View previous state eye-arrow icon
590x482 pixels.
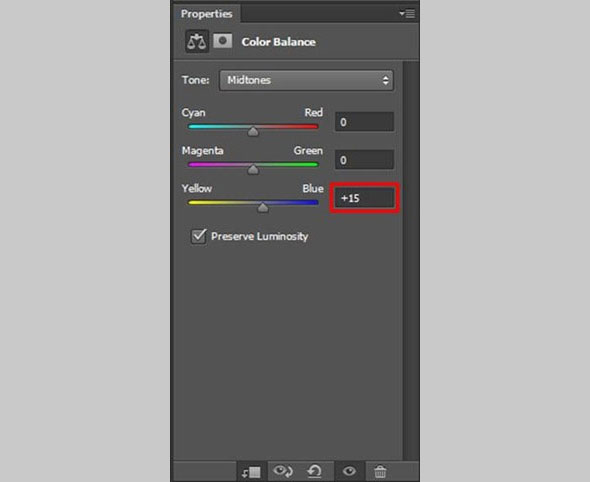283,471
